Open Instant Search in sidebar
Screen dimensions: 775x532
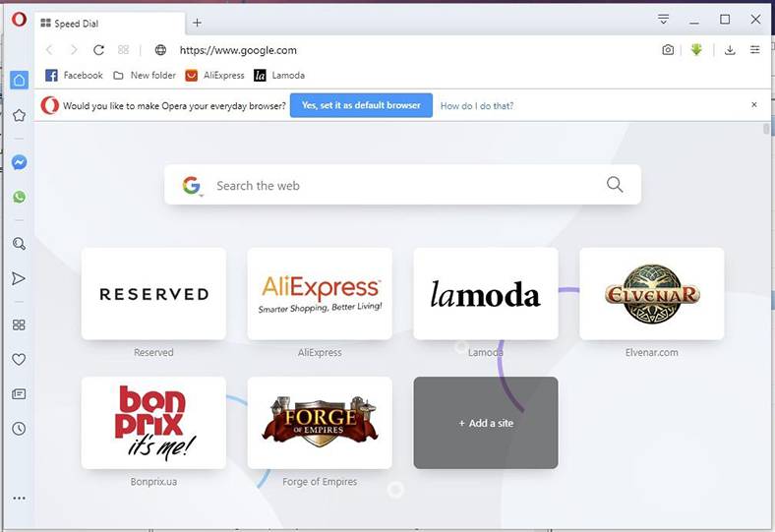pos(19,244)
